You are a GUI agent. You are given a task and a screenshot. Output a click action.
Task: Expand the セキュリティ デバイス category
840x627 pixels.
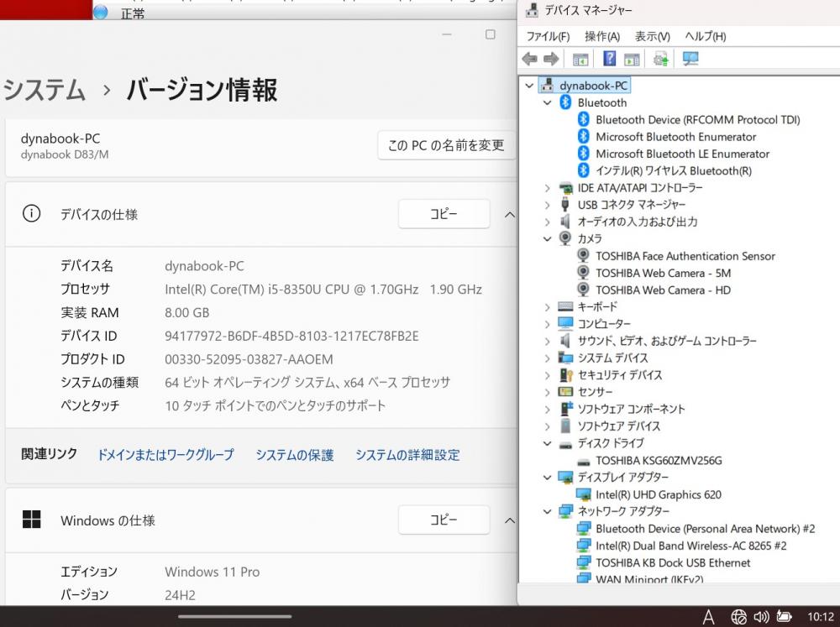pyautogui.click(x=547, y=375)
